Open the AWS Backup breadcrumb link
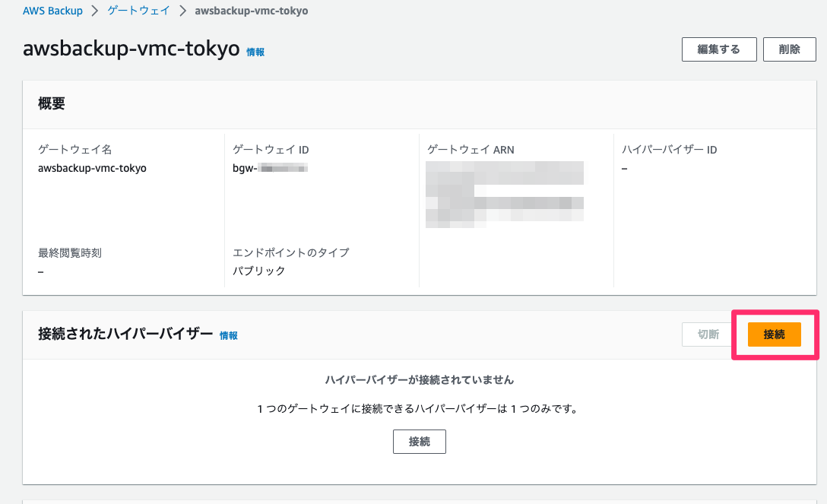 point(52,11)
